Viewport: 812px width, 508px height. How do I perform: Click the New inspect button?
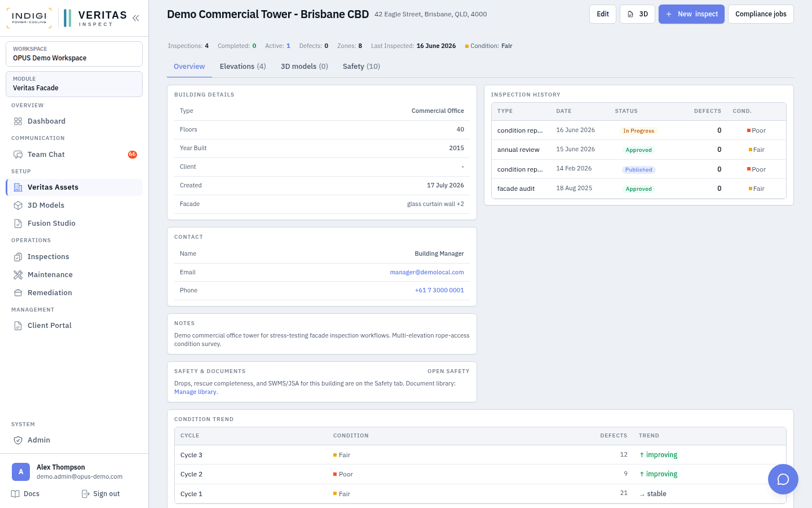click(x=691, y=14)
